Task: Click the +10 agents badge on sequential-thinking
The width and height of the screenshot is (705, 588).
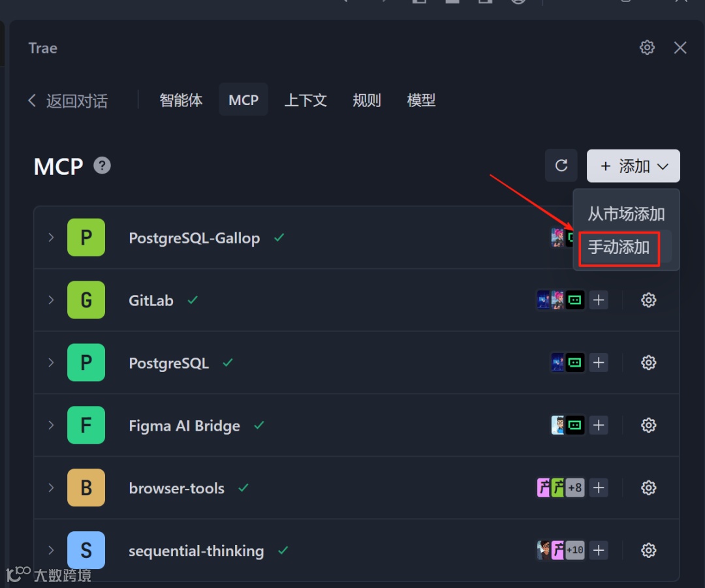Action: [575, 549]
